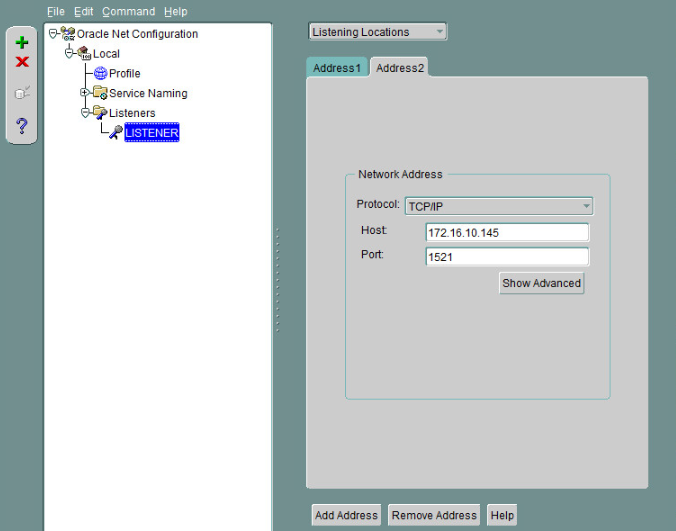Viewport: 676px width, 531px height.
Task: Click the grayed Test Service toolbar icon
Action: click(22, 93)
